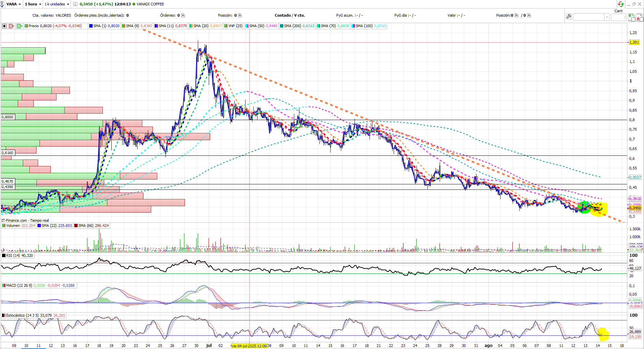Image resolution: width=644 pixels, height=349 pixels.
Task: Click the SMA (9) color swatch
Action: 124,26
